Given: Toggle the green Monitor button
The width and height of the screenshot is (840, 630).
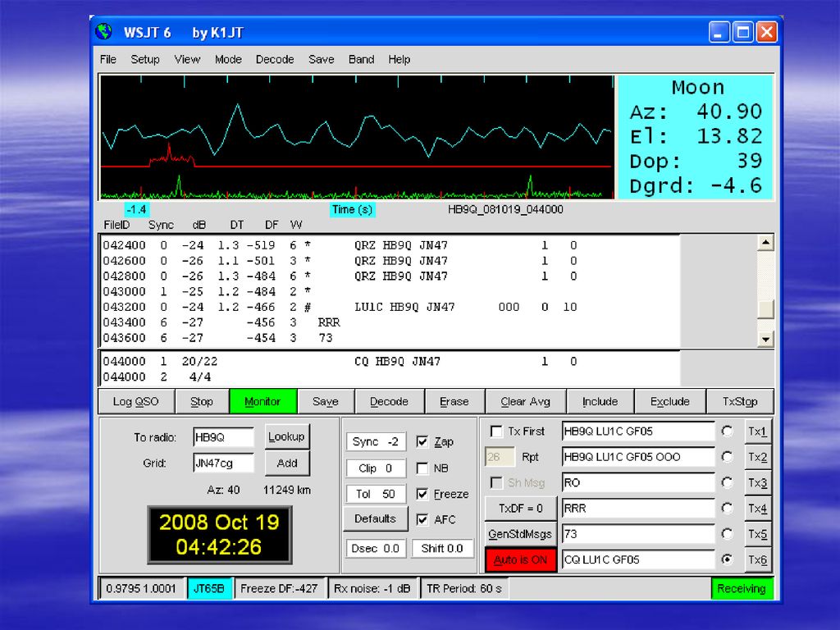Looking at the screenshot, I should pyautogui.click(x=262, y=401).
